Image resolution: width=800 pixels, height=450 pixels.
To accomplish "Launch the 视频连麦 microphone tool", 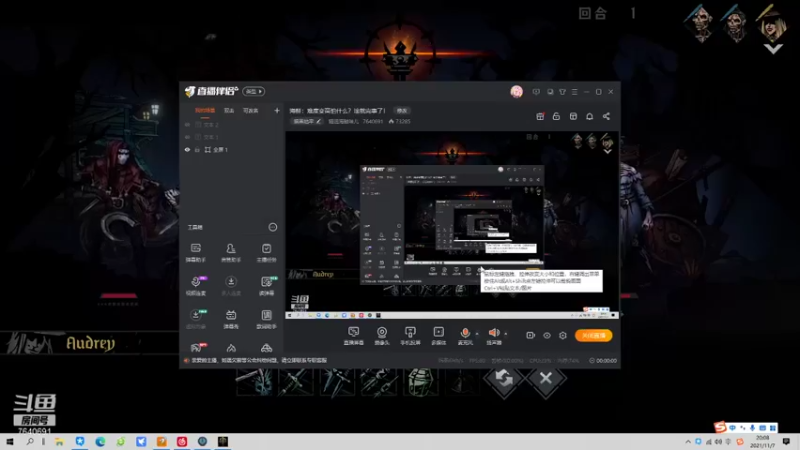I will [195, 286].
